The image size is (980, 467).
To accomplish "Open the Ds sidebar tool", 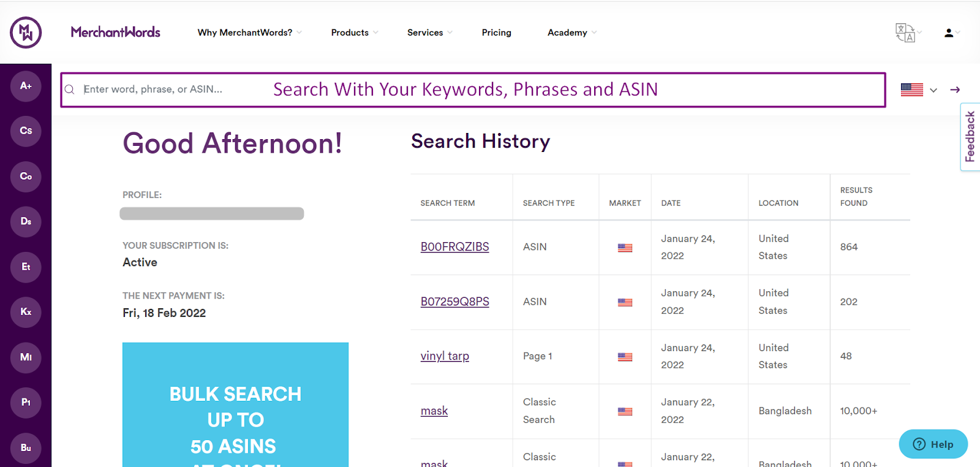I will click(x=26, y=221).
